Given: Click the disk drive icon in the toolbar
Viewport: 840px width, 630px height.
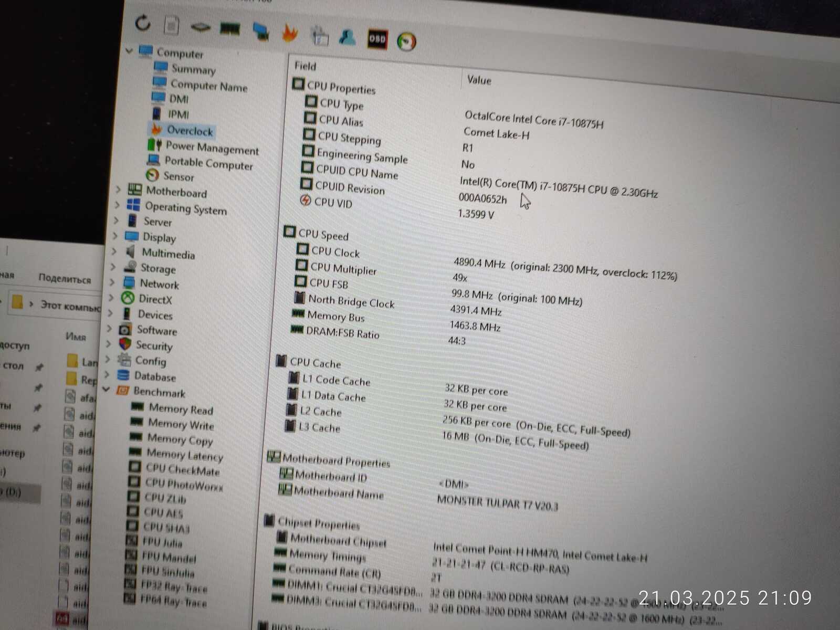Looking at the screenshot, I should [200, 27].
